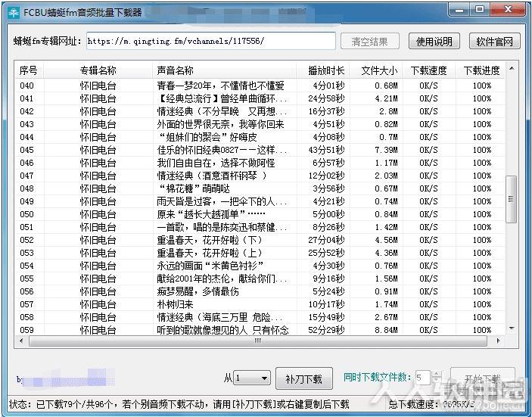Click duration cell 43分51秒
The image size is (532, 417).
tap(326, 150)
